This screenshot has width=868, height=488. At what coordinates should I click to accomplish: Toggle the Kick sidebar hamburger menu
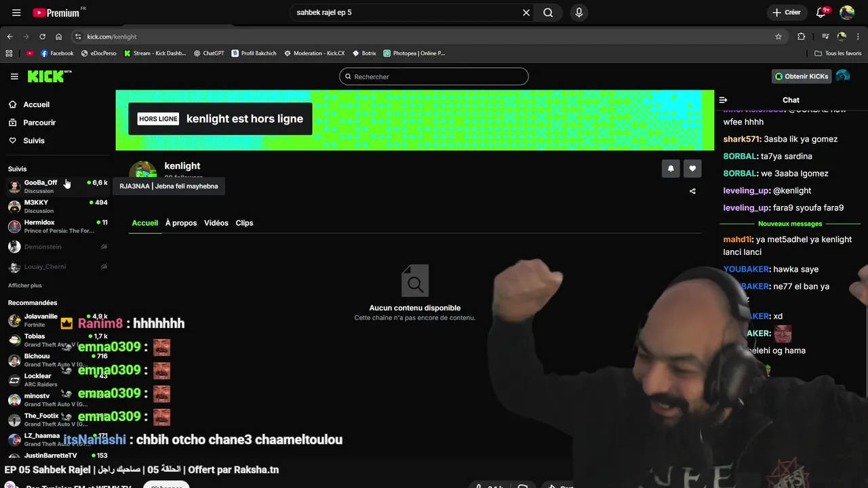14,77
